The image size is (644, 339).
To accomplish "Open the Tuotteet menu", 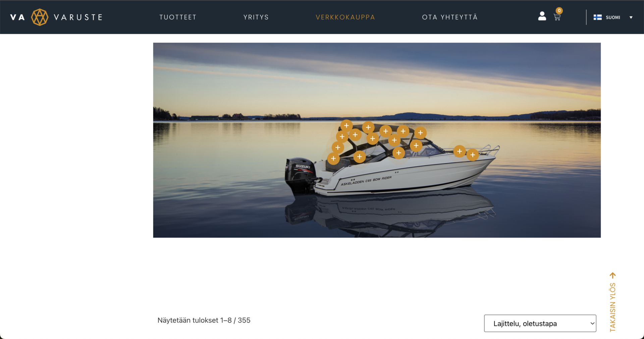I will point(178,17).
